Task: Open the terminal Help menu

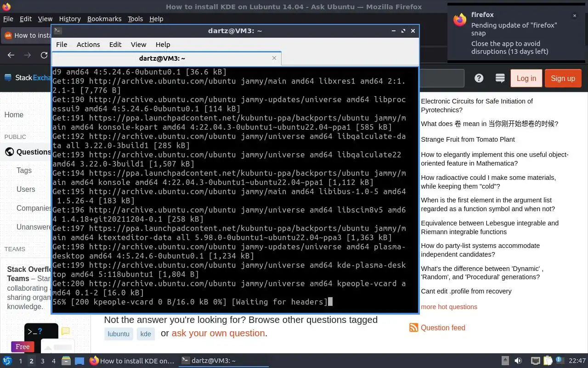Action: [163, 45]
